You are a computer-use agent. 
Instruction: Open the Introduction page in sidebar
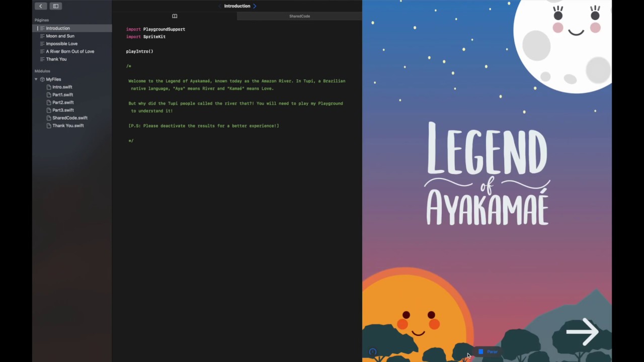pyautogui.click(x=72, y=28)
